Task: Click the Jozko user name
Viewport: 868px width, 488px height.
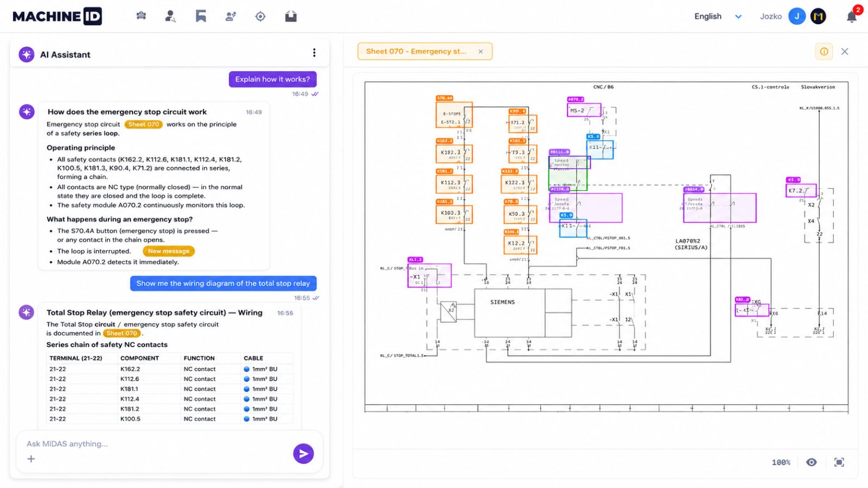Action: [x=770, y=16]
